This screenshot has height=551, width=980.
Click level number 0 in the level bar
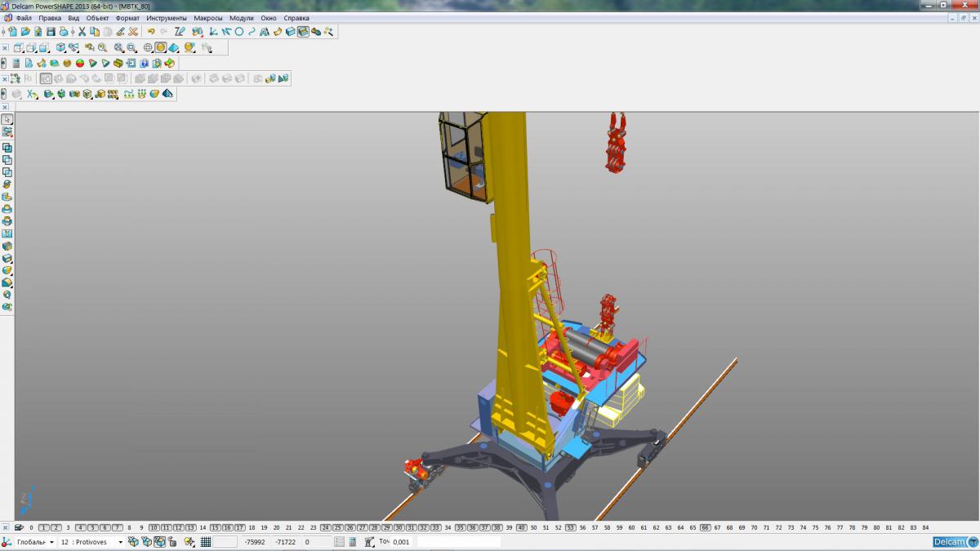coord(31,527)
